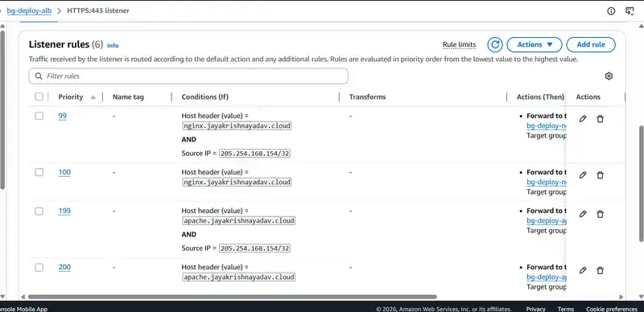The width and height of the screenshot is (644, 312).
Task: Check the priority 199 rule checkbox
Action: [x=39, y=211]
